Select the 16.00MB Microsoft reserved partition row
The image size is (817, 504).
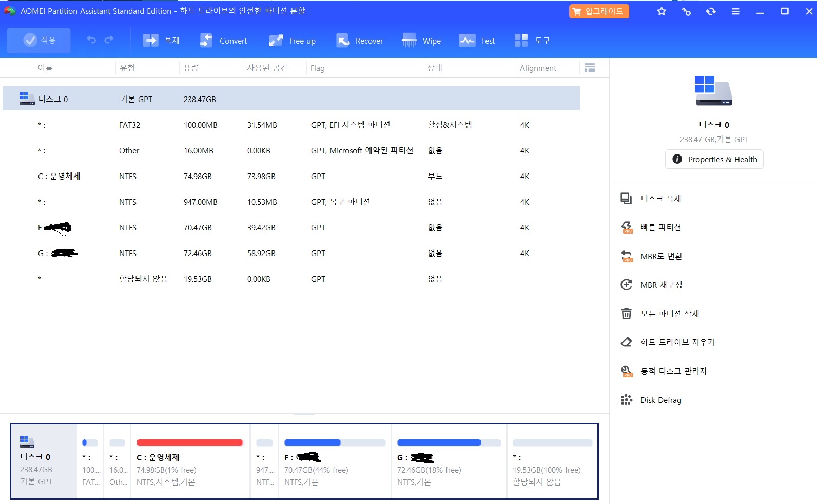[291, 150]
